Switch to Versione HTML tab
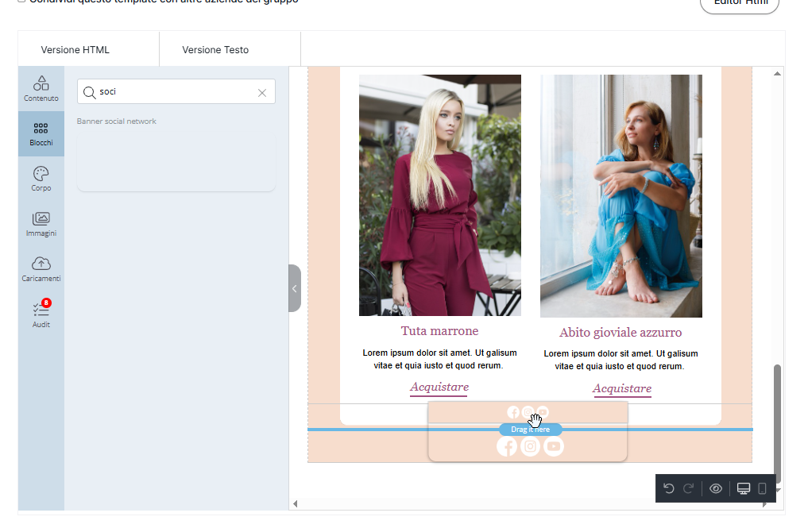Viewport: 808px width, 532px height. 75,49
